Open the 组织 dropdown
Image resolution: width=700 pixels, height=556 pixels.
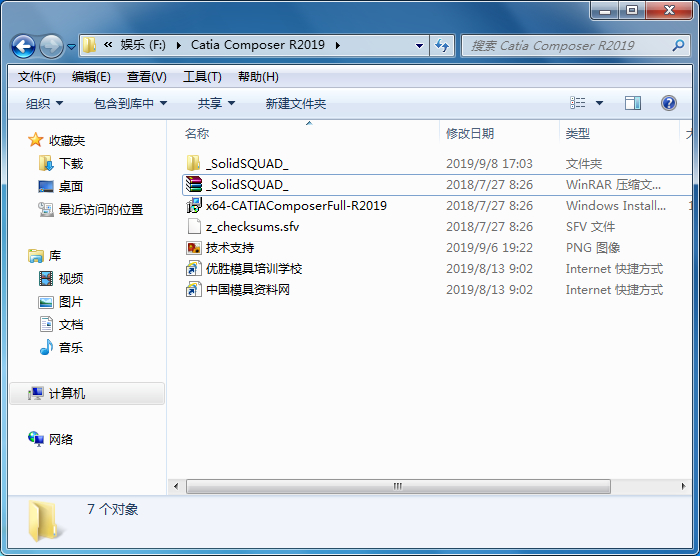tap(44, 104)
